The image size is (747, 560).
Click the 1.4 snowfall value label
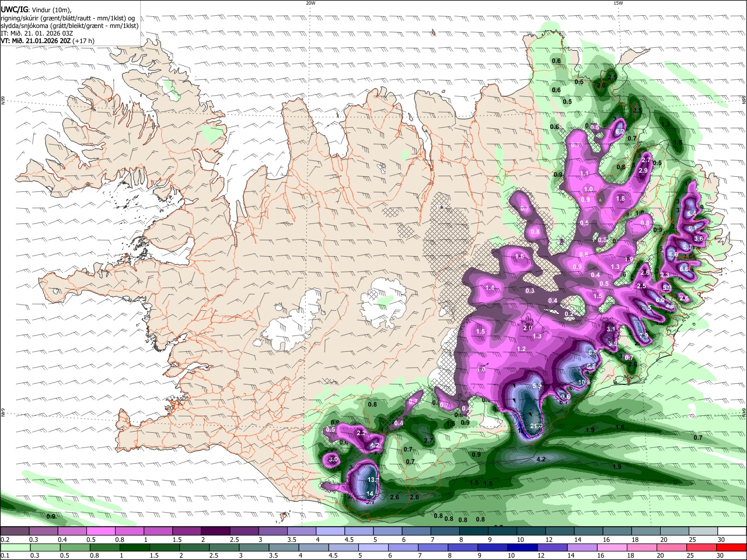click(x=490, y=288)
